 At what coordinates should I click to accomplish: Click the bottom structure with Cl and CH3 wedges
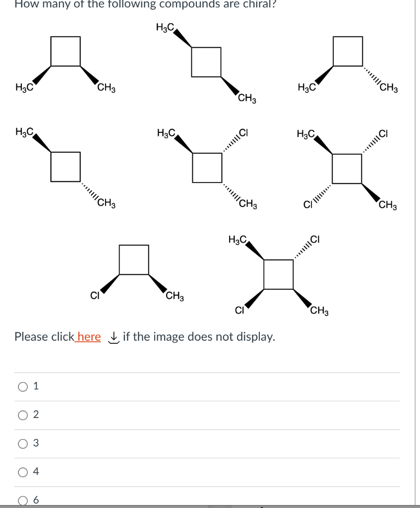134,270
